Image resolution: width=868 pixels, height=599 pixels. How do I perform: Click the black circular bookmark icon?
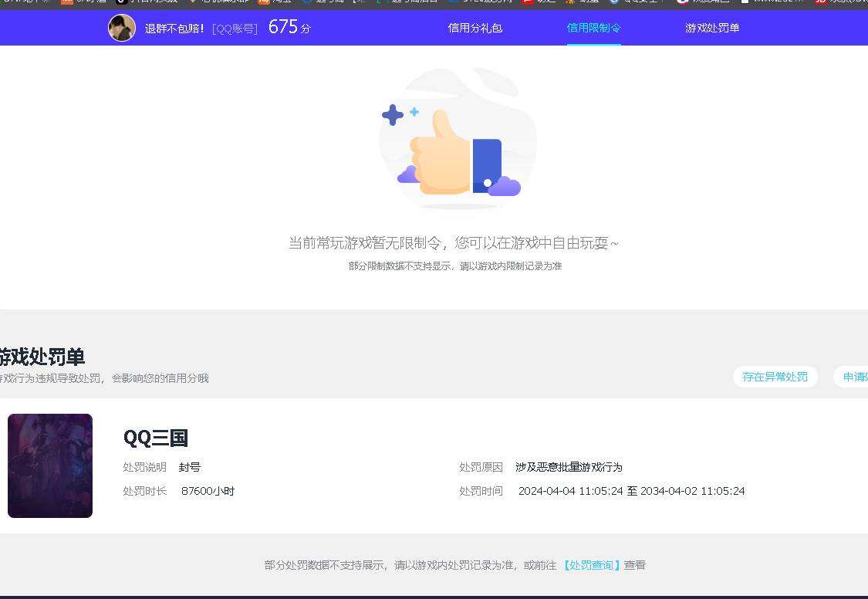120,4
